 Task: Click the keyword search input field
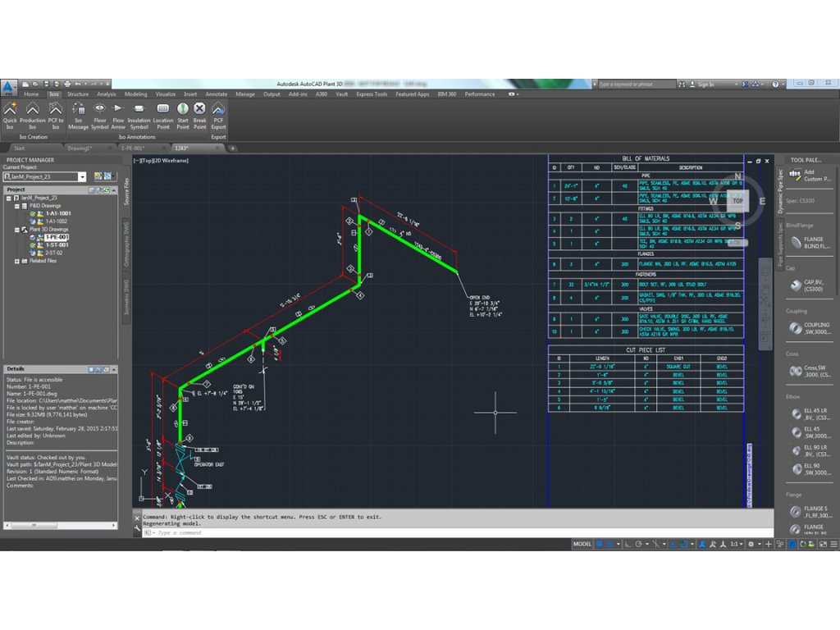coord(637,84)
